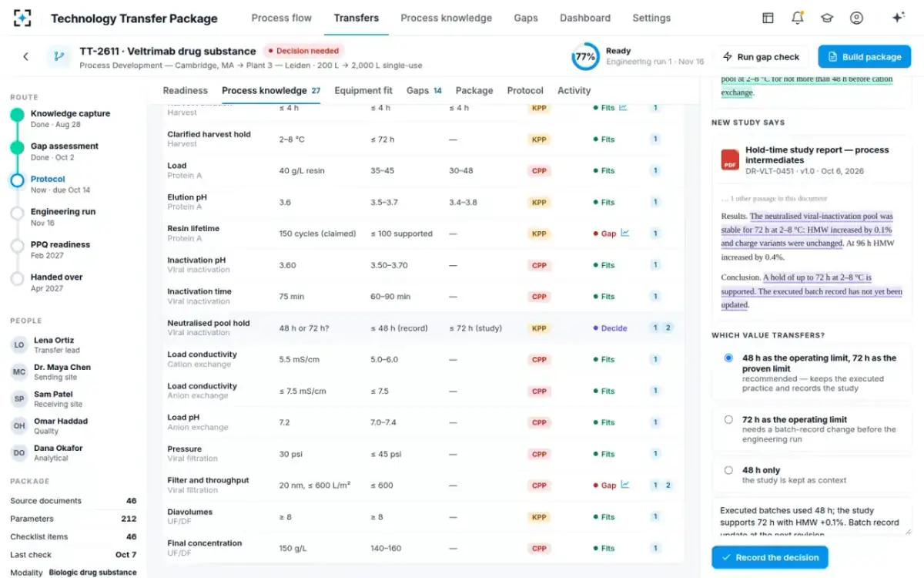Image resolution: width=924 pixels, height=578 pixels.
Task: Click the sparkle assistant icon
Action: pyautogui.click(x=898, y=18)
